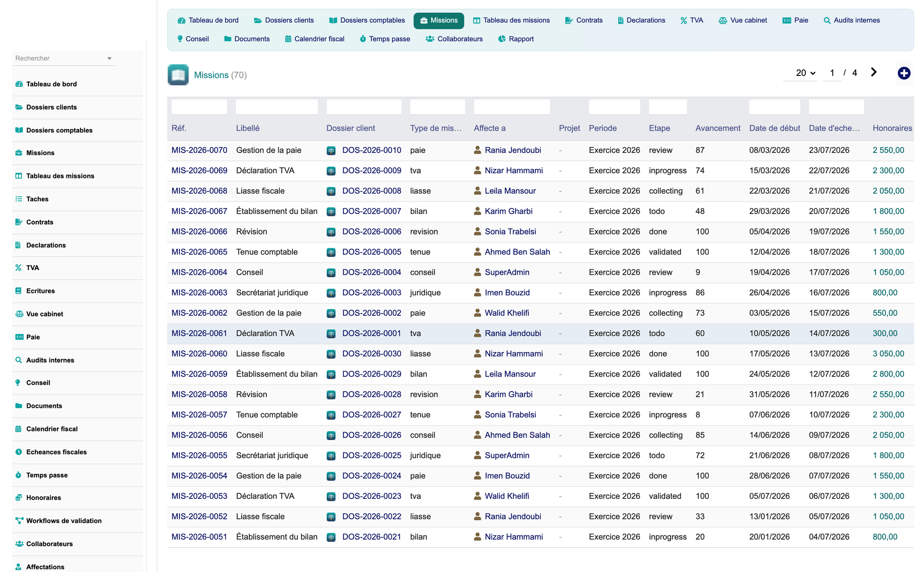
Task: Click Missions briefcase icon in sidebar
Action: tap(19, 153)
